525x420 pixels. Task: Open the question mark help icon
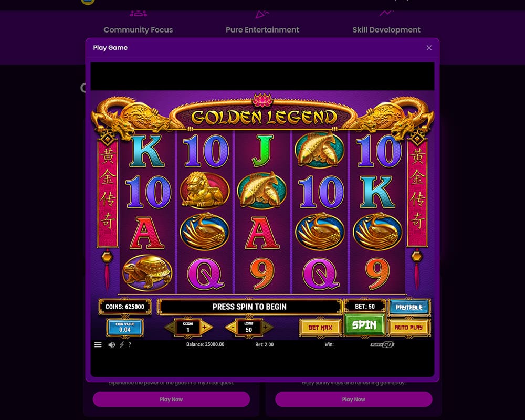point(130,344)
